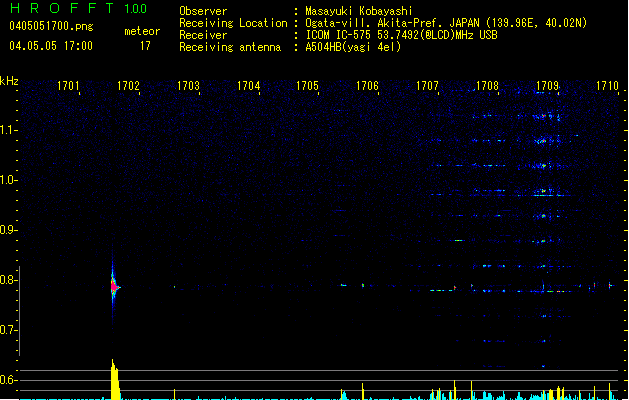Click the 1705 time axis marker

(x=307, y=86)
